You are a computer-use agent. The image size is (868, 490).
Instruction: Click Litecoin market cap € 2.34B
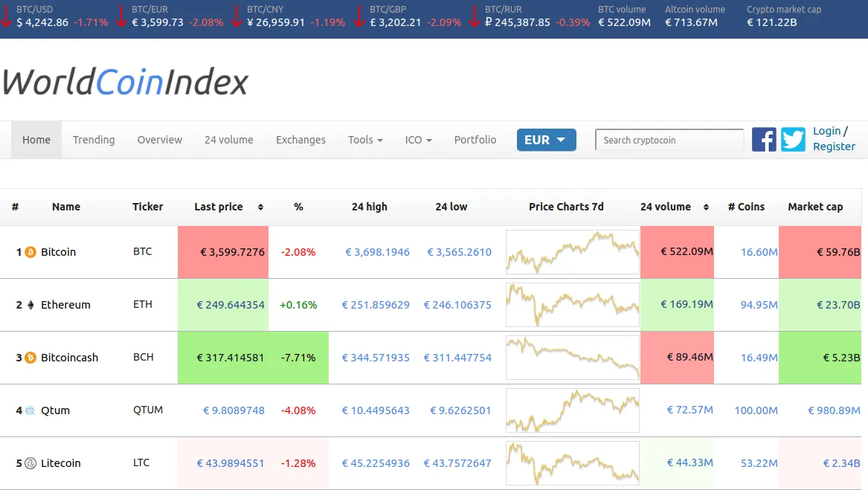pyautogui.click(x=841, y=463)
